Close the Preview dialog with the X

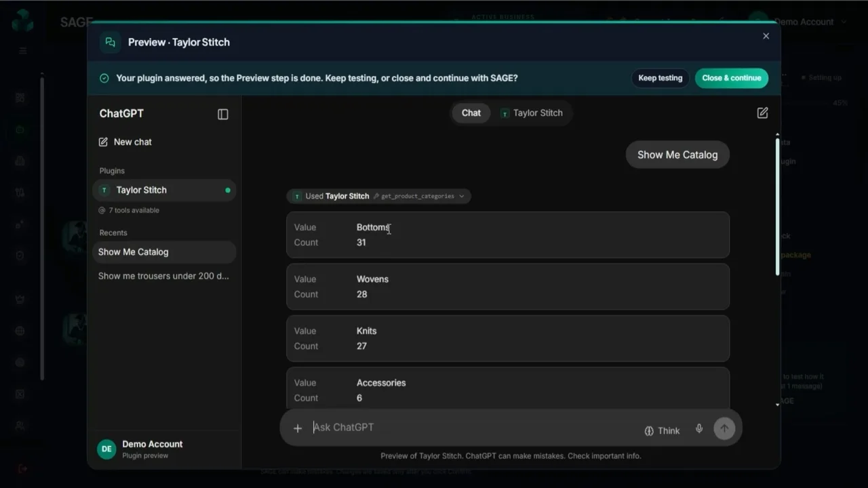[766, 36]
